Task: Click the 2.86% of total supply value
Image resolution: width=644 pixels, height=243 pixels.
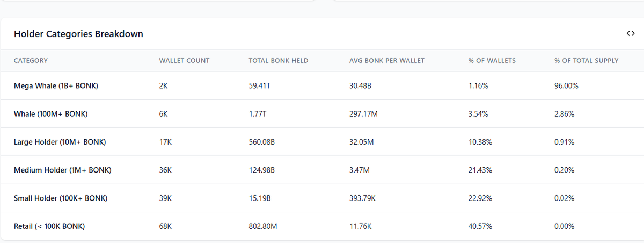Action: (x=565, y=114)
